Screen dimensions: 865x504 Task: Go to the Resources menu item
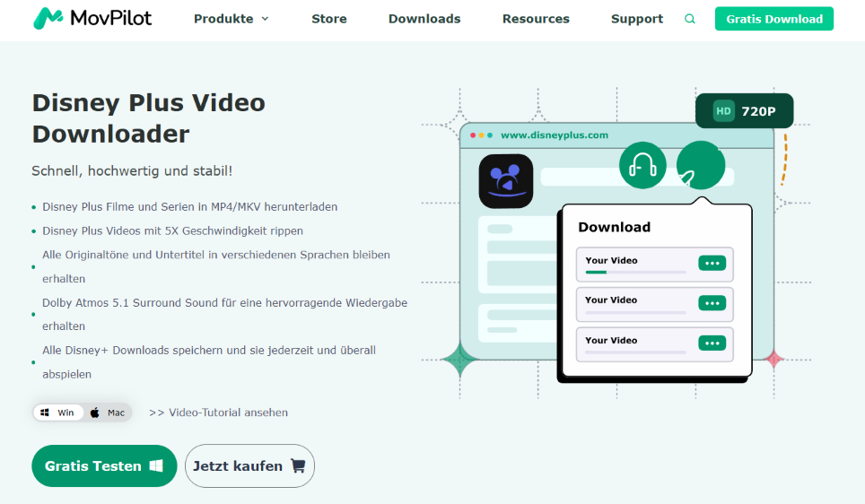[536, 19]
